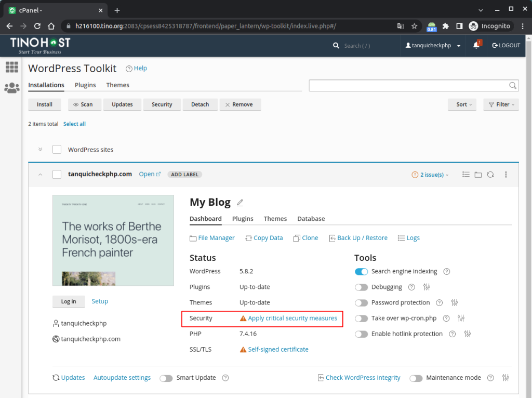Turn on Password protection toggle
532x398 pixels.
coord(362,302)
